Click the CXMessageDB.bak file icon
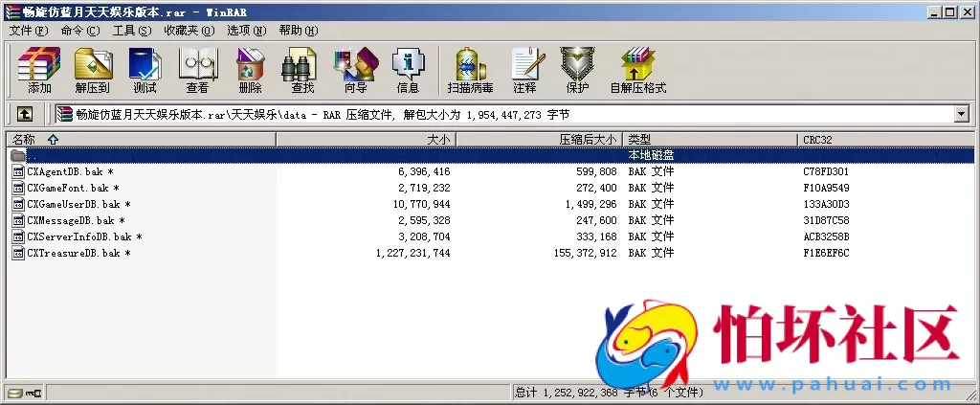Image resolution: width=980 pixels, height=405 pixels. (18, 220)
